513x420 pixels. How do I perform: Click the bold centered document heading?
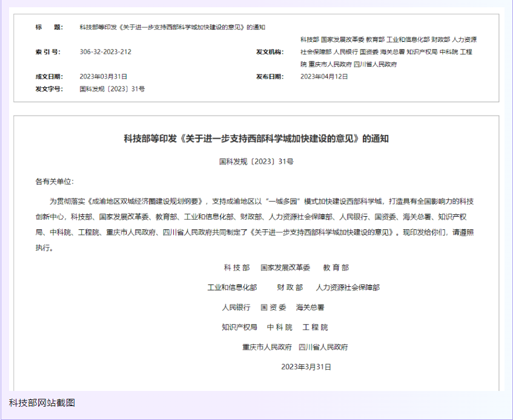tap(256, 139)
